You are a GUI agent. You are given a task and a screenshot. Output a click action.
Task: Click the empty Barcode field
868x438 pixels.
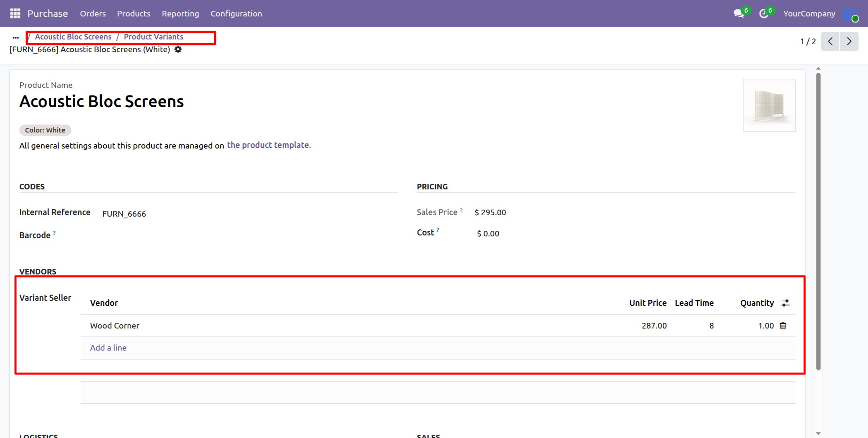point(250,235)
